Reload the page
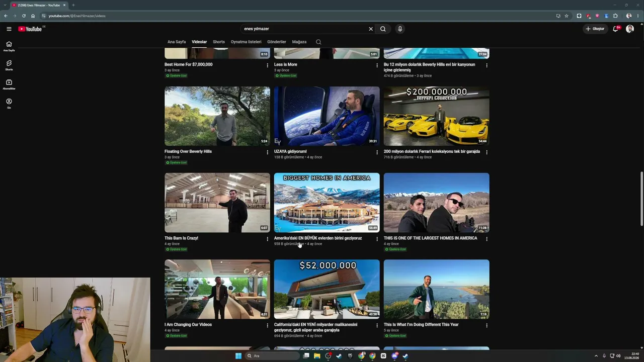 point(24,16)
